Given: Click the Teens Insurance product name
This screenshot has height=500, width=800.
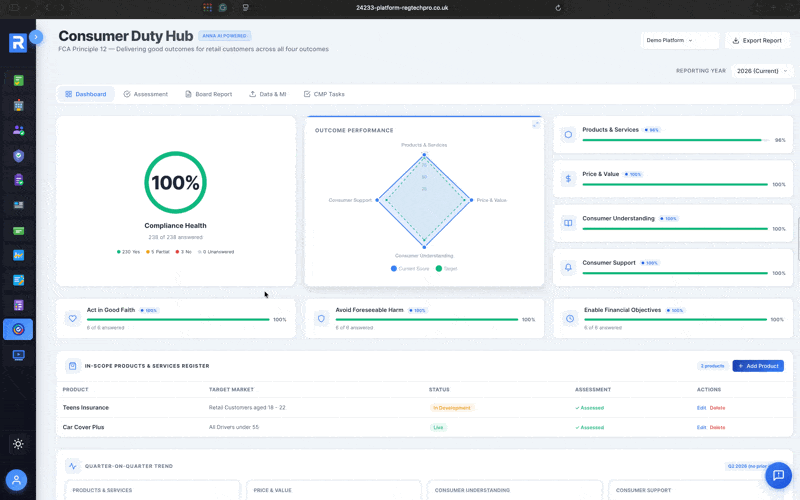Looking at the screenshot, I should (x=86, y=408).
